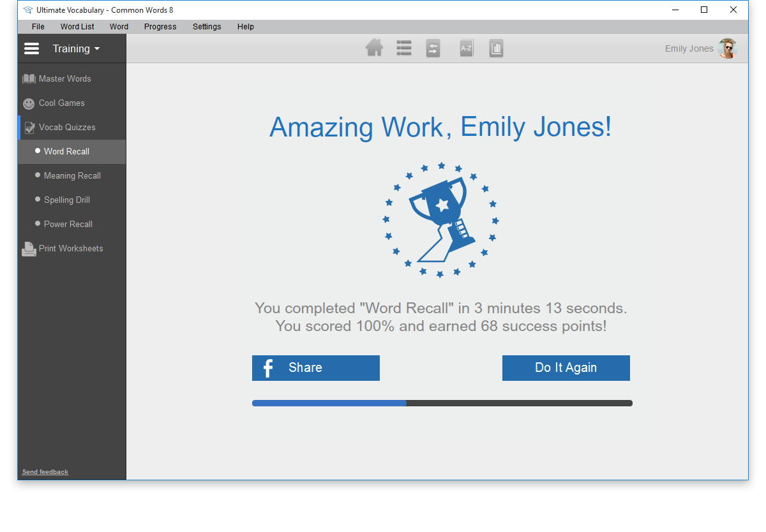Screen dimensions: 766x532
Task: Click Emily Jones profile avatar
Action: [727, 48]
